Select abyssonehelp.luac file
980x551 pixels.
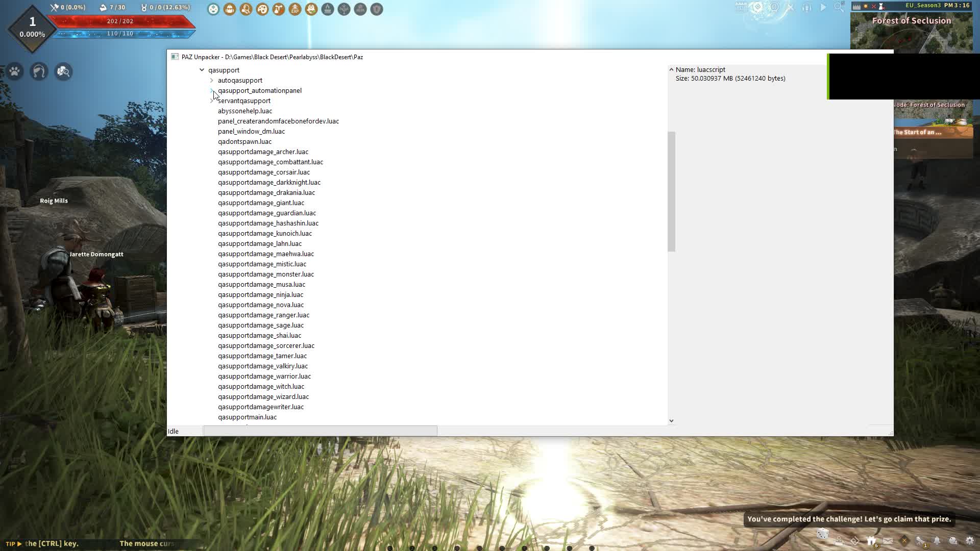coord(245,111)
